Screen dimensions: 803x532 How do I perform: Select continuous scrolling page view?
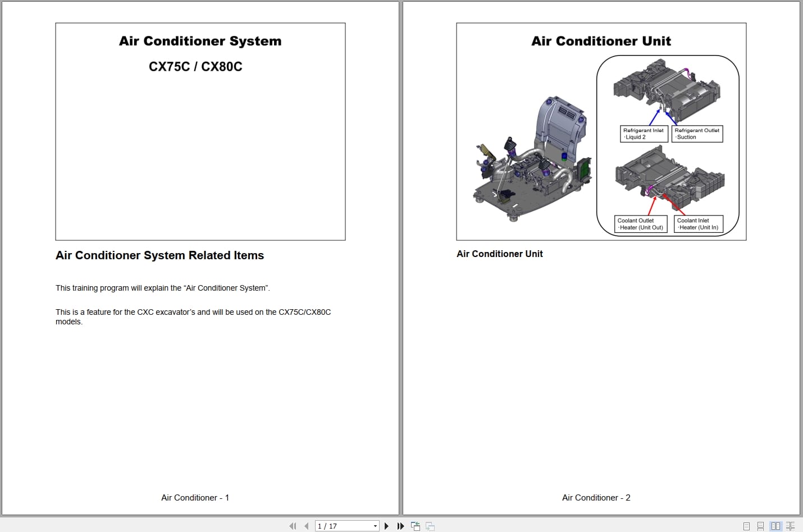tap(760, 526)
